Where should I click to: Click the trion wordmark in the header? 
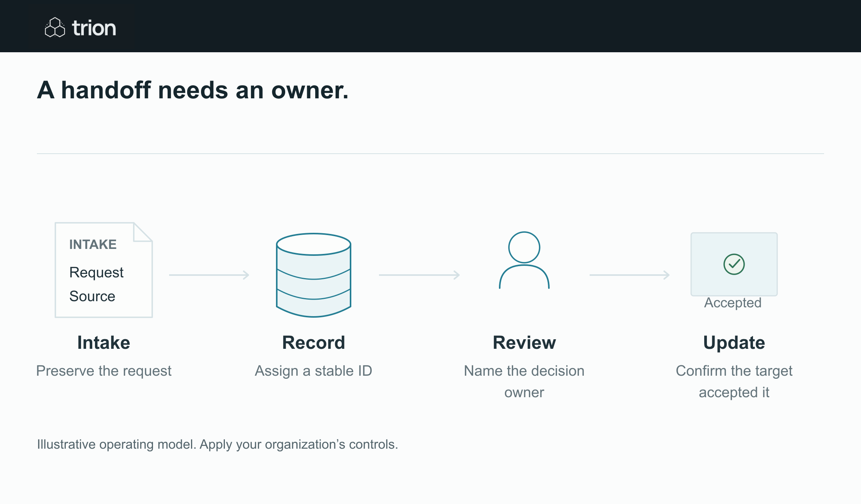(x=94, y=28)
